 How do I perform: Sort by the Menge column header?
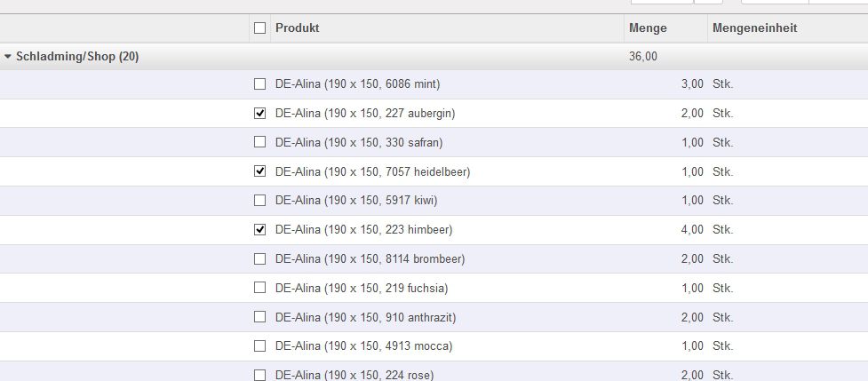coord(648,28)
